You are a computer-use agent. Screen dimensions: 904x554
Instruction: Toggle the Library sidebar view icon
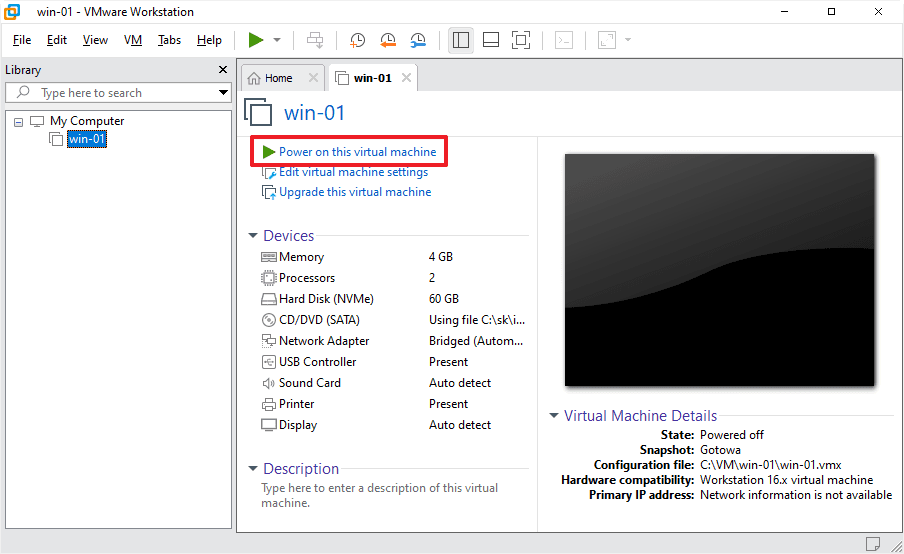click(461, 40)
